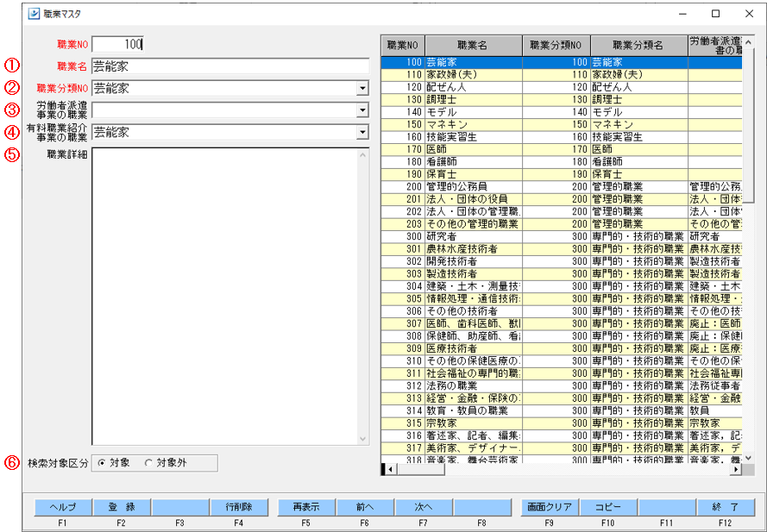Select the 保育士 cell in 職業名 column
The width and height of the screenshot is (767, 532).
point(473,174)
